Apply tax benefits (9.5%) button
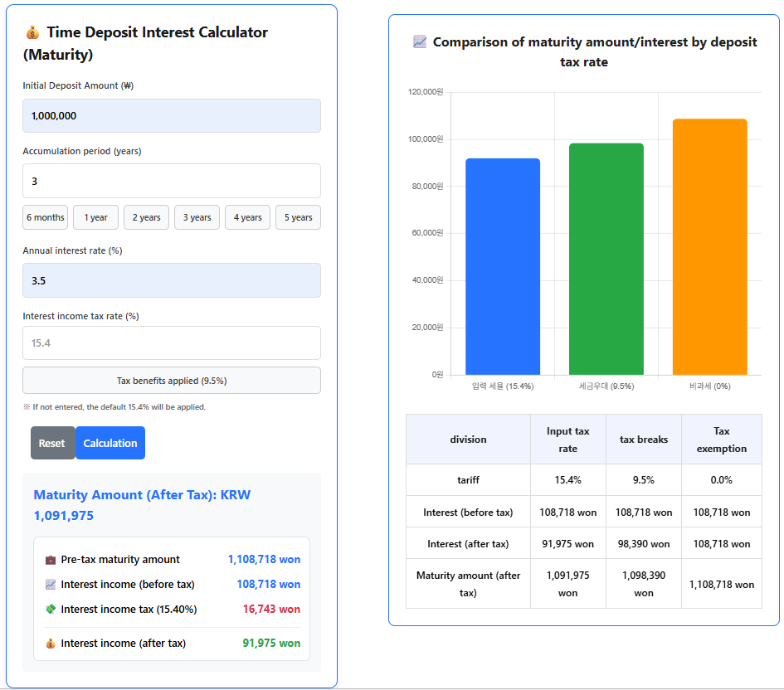The width and height of the screenshot is (784, 690). (x=172, y=381)
